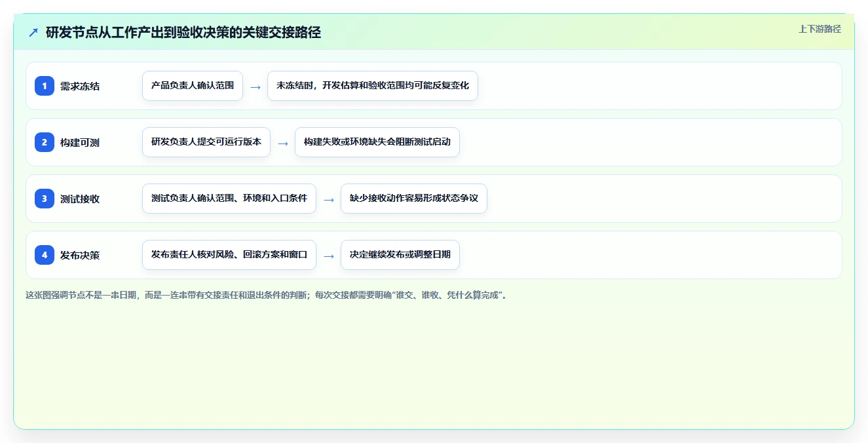This screenshot has width=868, height=443.
Task: Click the 产品负责人确认范围 chip
Action: coord(193,86)
